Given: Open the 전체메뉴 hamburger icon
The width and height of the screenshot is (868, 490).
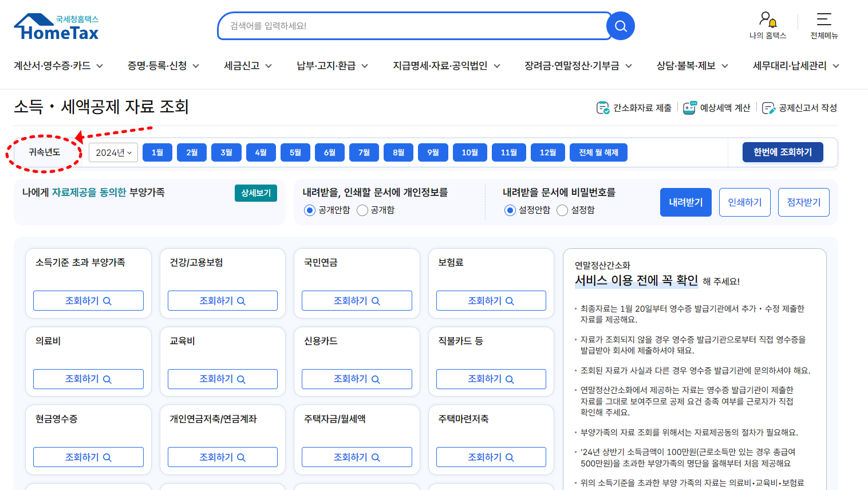Looking at the screenshot, I should (824, 26).
